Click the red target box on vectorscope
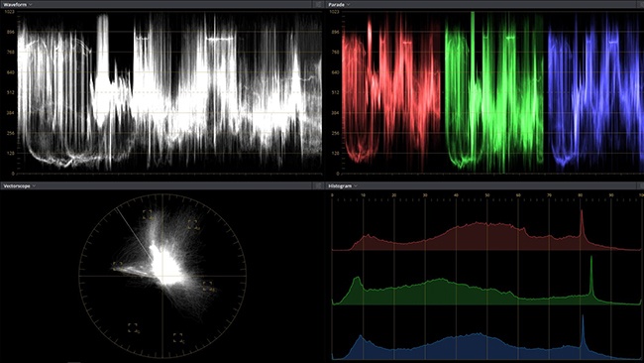 tap(148, 214)
